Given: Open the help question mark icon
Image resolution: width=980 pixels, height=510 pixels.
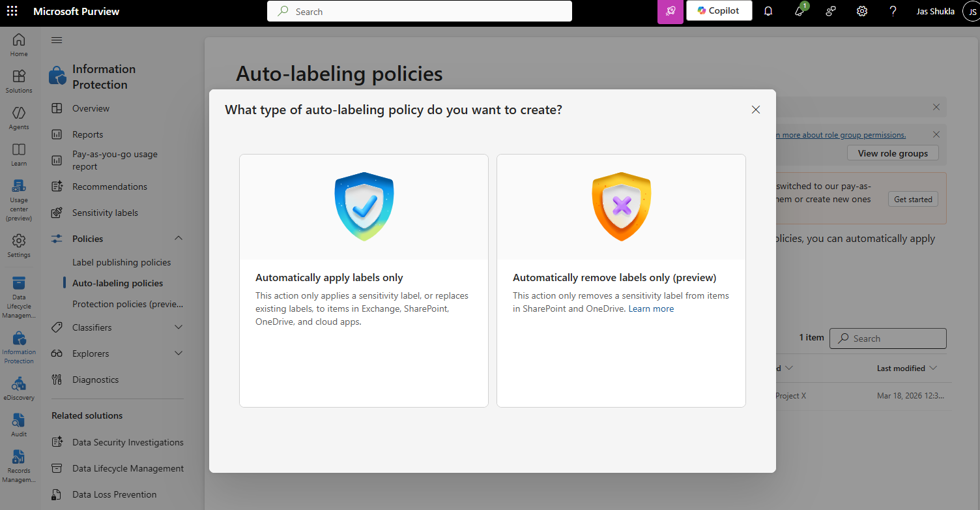Looking at the screenshot, I should coord(893,11).
